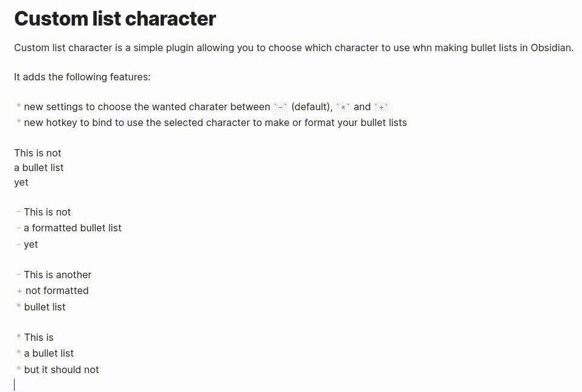Click the standalone "yet" line without bullet
The width and height of the screenshot is (582, 392).
pyautogui.click(x=21, y=182)
